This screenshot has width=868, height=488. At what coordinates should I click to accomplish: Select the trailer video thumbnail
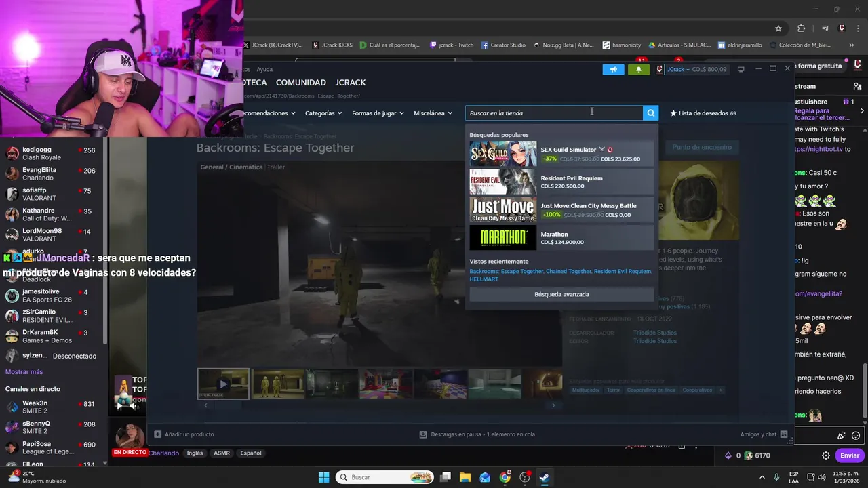coord(223,384)
